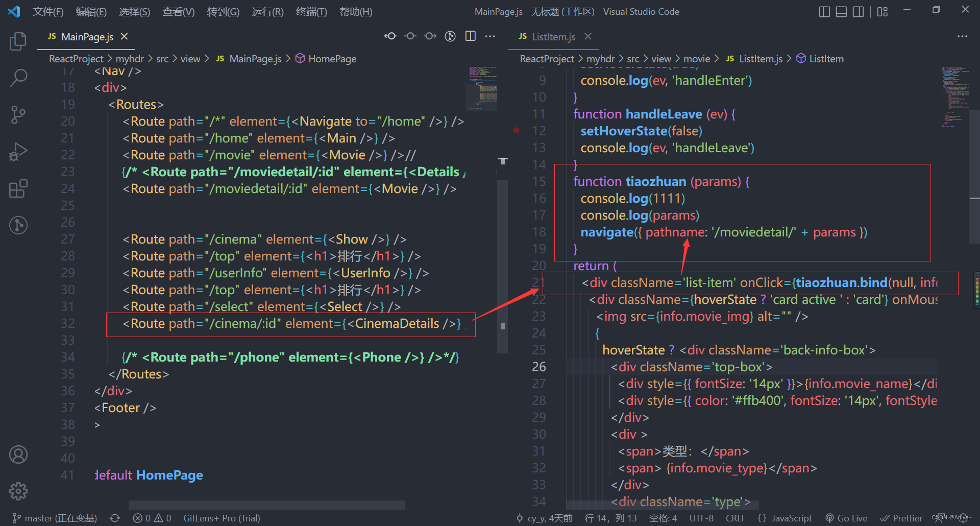
Task: Click line and column indicator 行 14, 列 13
Action: [610, 518]
